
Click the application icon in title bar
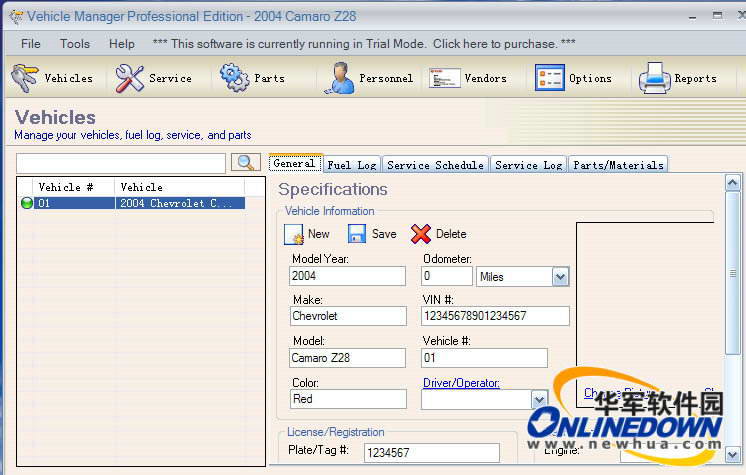pos(16,17)
